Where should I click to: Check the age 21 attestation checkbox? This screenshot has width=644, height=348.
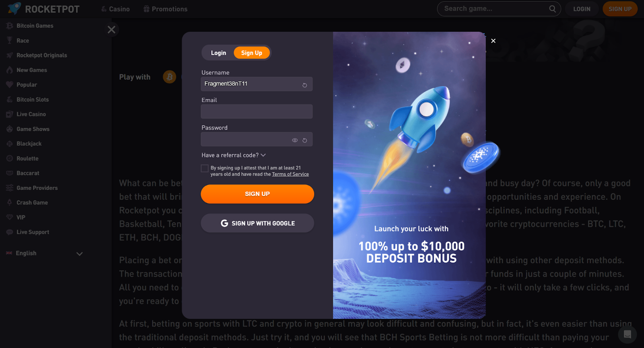click(204, 168)
